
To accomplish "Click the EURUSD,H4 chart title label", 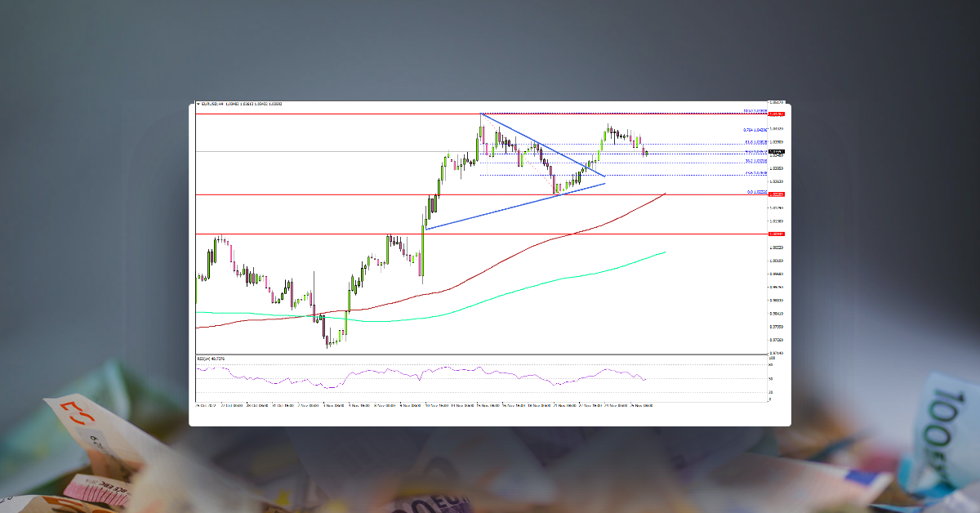I will pos(215,105).
